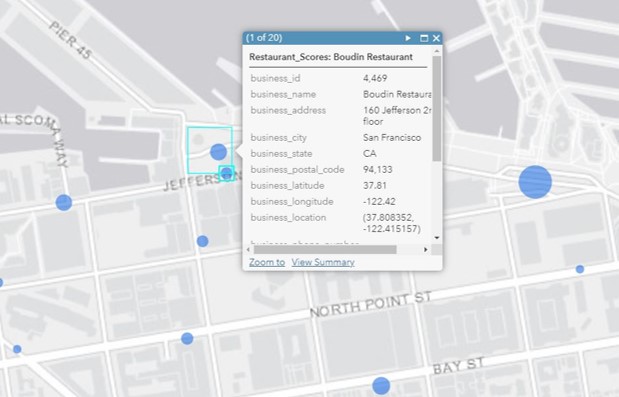Click the (1 of 20) counter
Viewport: 619px width, 397px height.
point(264,38)
